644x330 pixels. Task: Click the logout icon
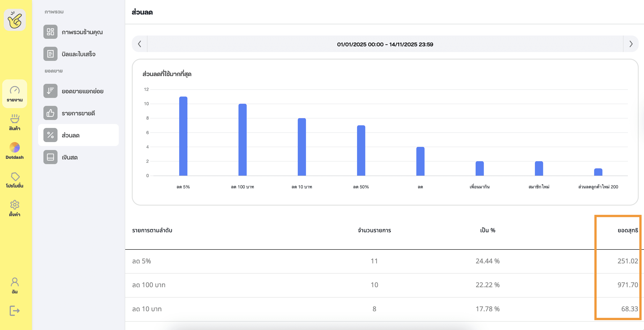click(15, 311)
